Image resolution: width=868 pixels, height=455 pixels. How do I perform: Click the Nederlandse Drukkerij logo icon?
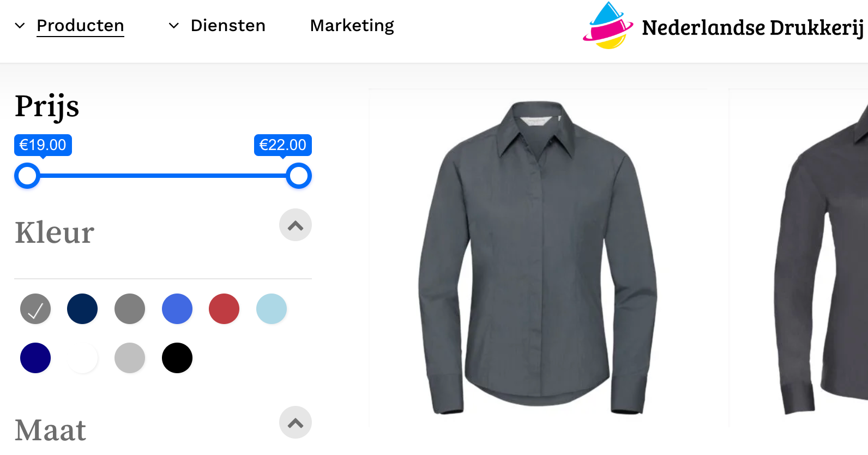coord(608,26)
